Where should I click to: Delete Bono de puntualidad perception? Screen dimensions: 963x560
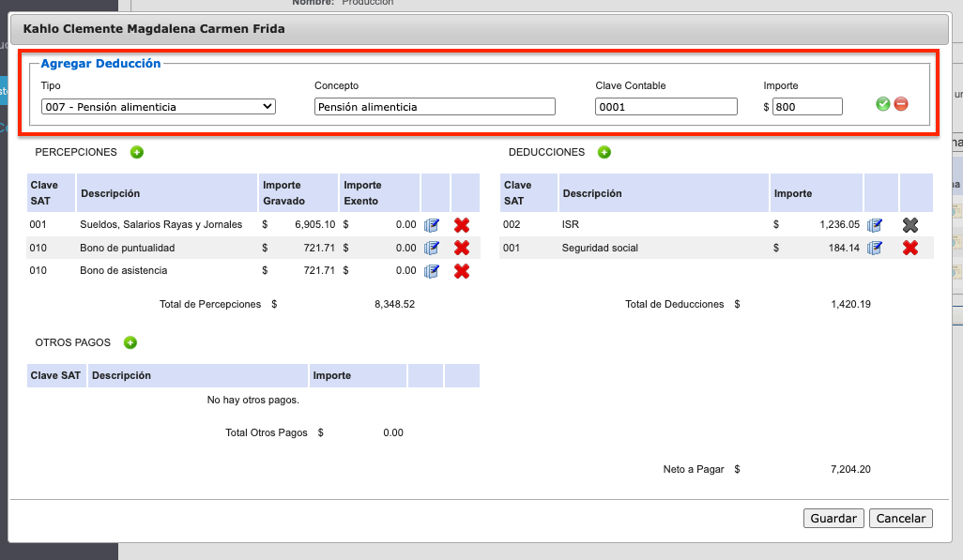(462, 248)
